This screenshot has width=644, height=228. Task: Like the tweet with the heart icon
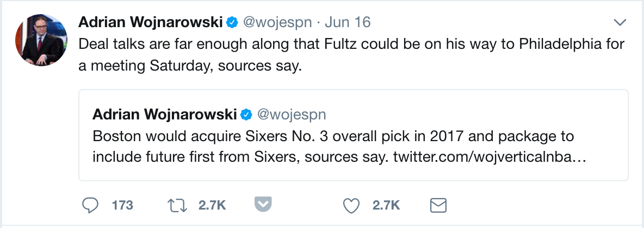pyautogui.click(x=352, y=205)
